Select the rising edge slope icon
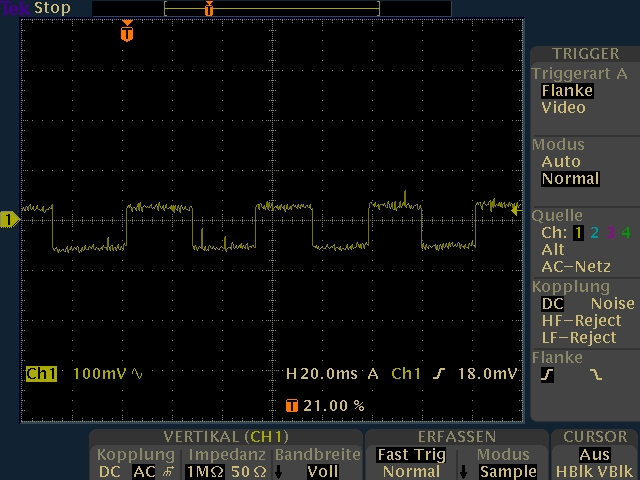Image resolution: width=640 pixels, height=480 pixels. pyautogui.click(x=548, y=375)
